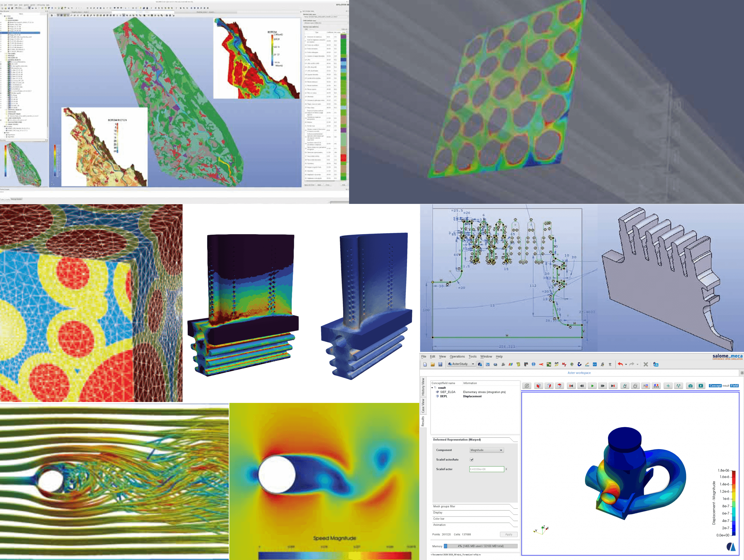Jump to first animation frame
Image resolution: width=744 pixels, height=560 pixels.
(571, 386)
